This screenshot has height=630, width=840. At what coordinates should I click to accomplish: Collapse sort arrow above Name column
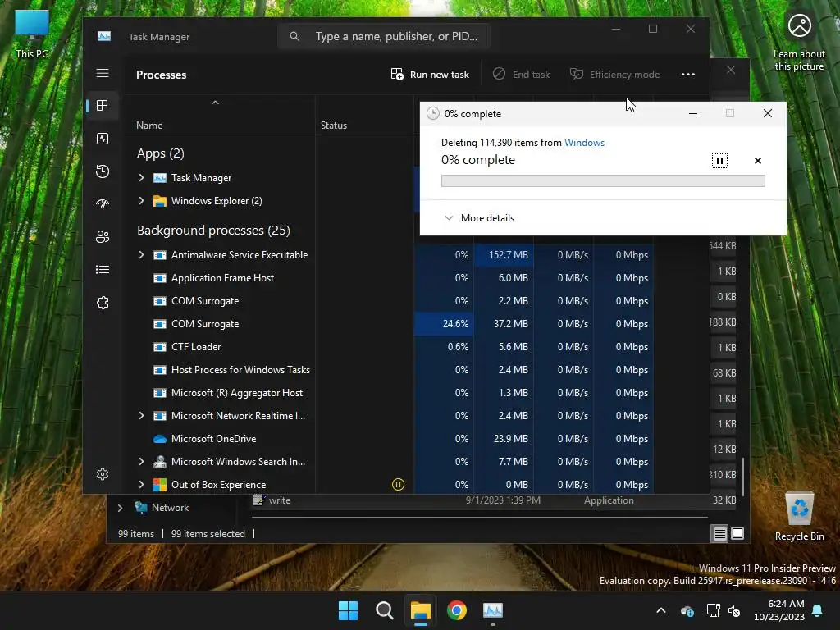[215, 103]
